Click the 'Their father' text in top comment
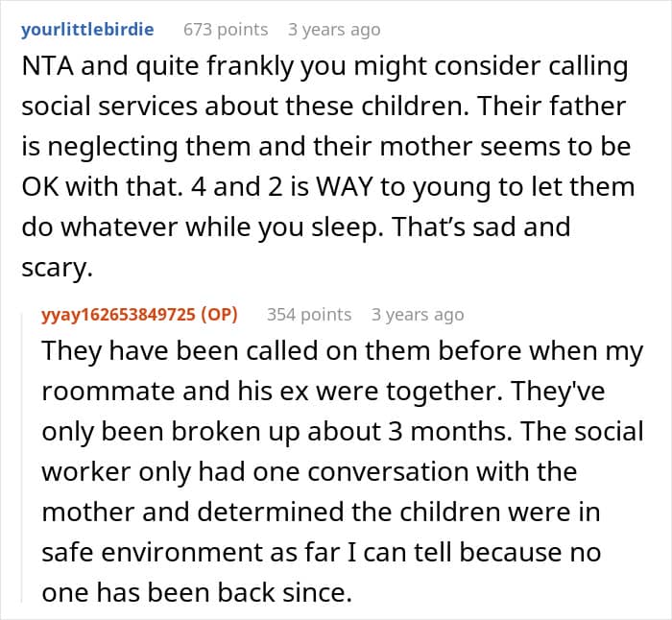The width and height of the screenshot is (672, 620). coord(552,107)
